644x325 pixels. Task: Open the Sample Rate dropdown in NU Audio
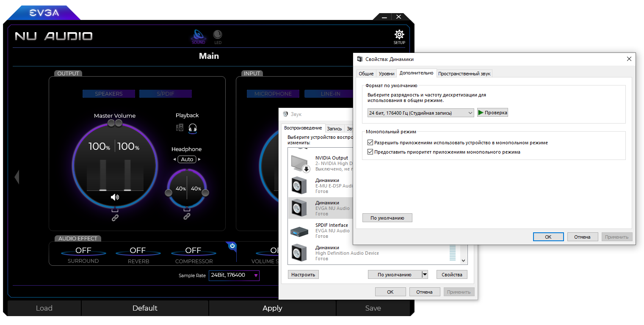pyautogui.click(x=234, y=275)
